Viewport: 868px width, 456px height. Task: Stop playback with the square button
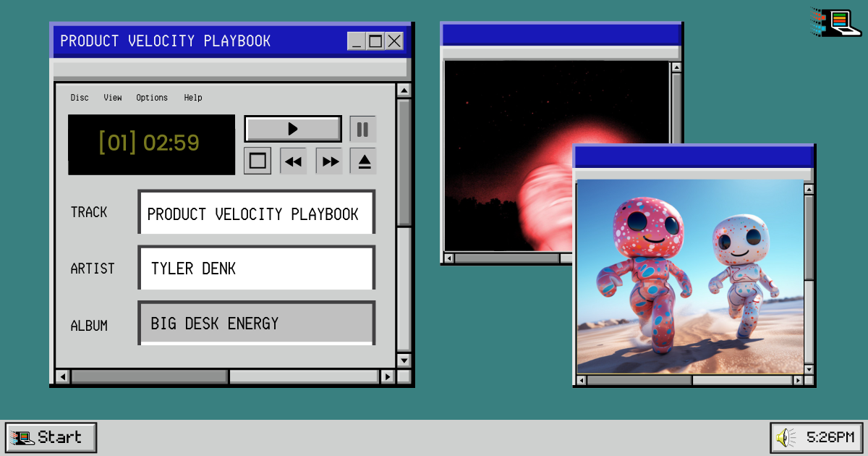(x=258, y=161)
